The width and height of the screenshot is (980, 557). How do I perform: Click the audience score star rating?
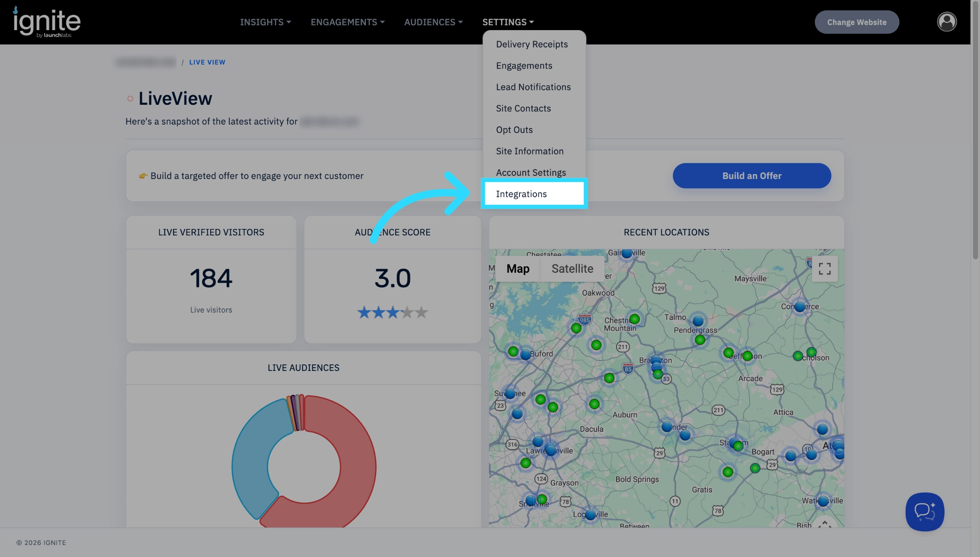[392, 312]
